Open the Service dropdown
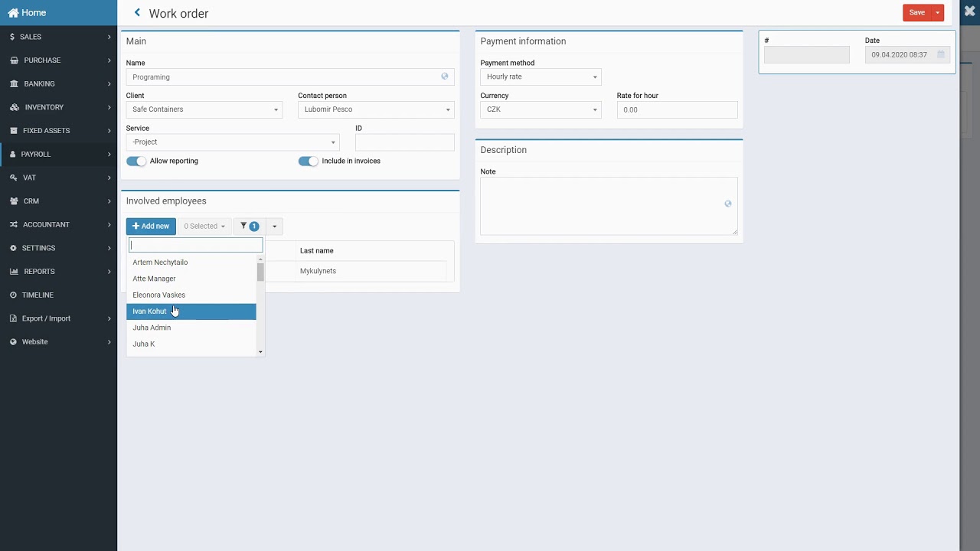The image size is (980, 551). click(233, 142)
